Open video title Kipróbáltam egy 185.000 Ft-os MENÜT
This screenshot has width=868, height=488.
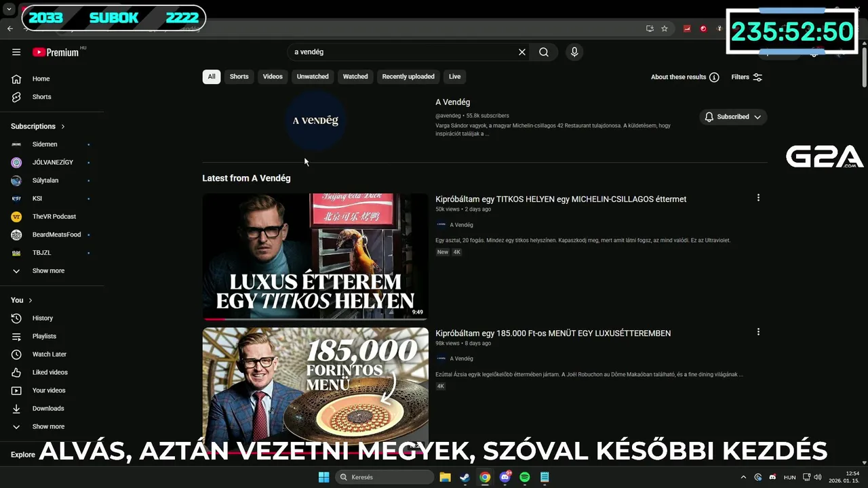[x=553, y=333]
